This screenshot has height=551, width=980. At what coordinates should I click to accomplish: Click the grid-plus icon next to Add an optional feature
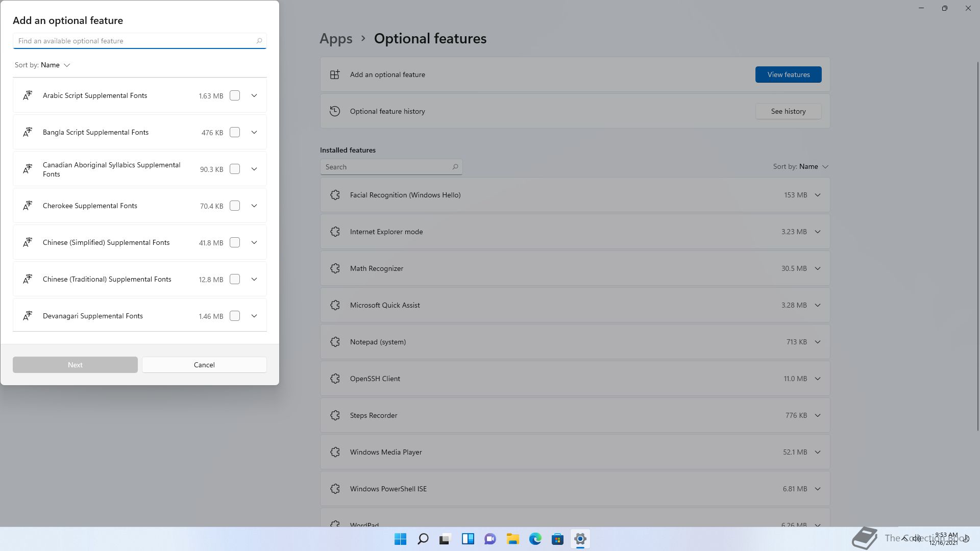pos(335,74)
